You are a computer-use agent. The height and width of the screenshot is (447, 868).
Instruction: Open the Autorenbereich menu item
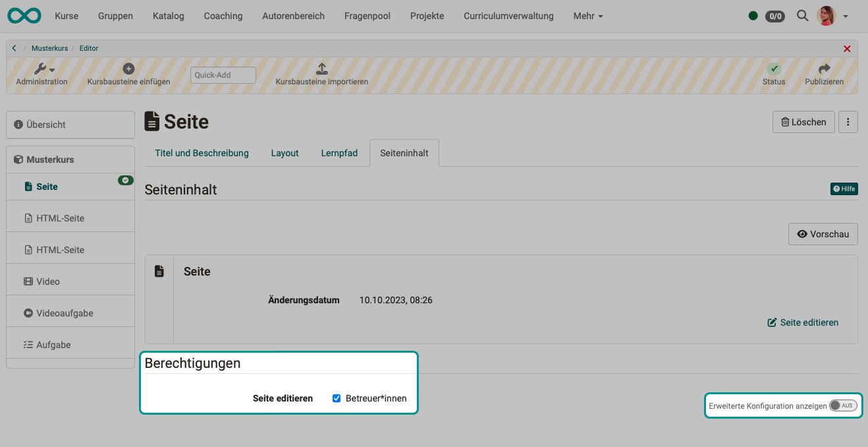[293, 16]
